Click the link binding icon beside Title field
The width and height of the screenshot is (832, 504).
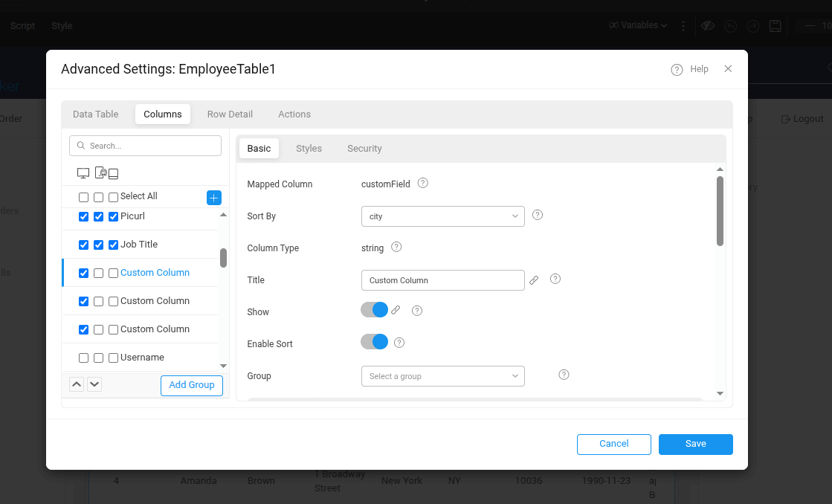(x=533, y=280)
